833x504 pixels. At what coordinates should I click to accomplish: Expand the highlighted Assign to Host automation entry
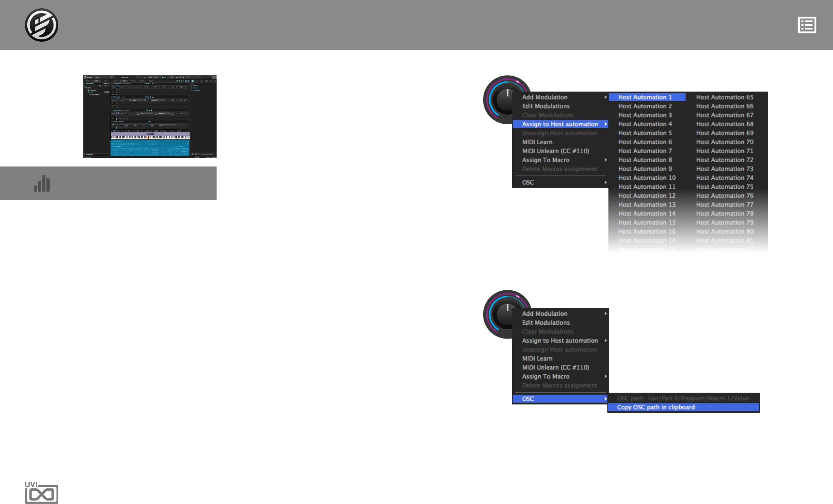click(560, 124)
